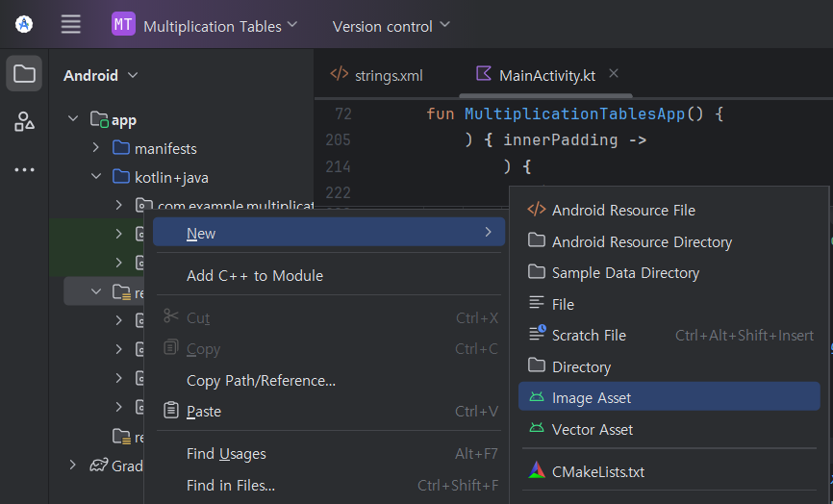
Task: Open the Resource Manager sidebar icon
Action: [24, 122]
